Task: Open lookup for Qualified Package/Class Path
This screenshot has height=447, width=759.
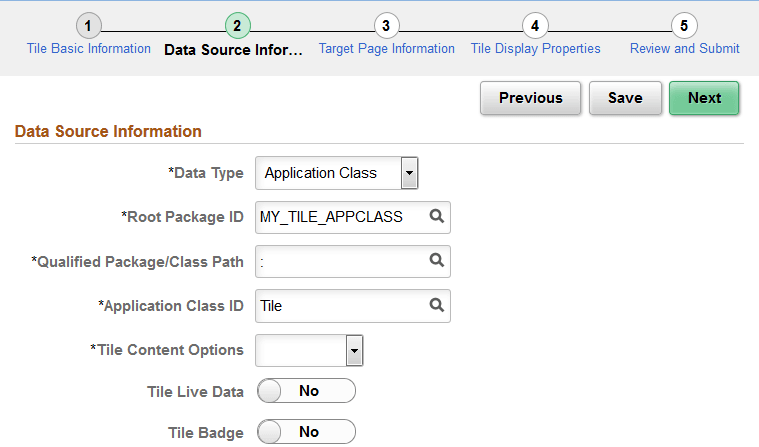Action: click(x=436, y=260)
